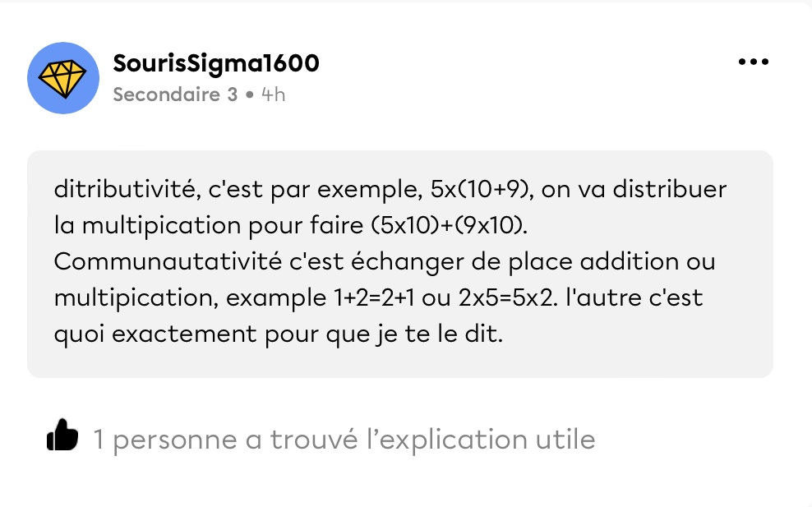Open the three-dot more options menu
This screenshot has width=812, height=507.
[x=753, y=62]
